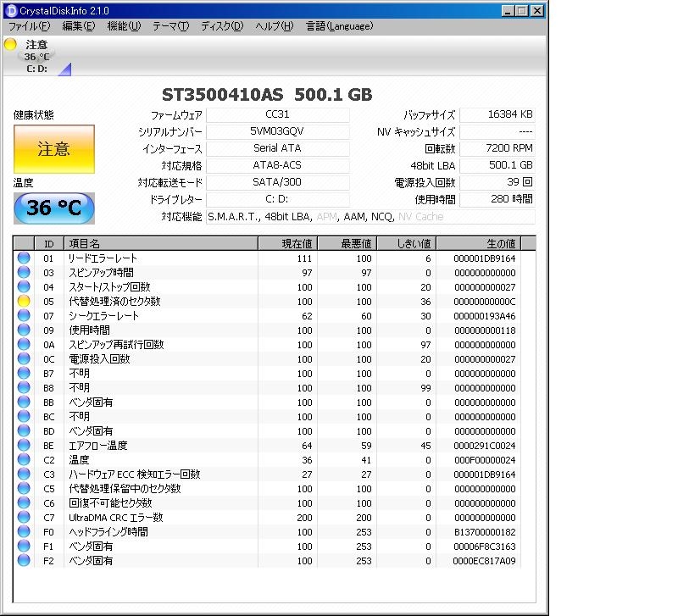Click the status icon for row F1

click(x=24, y=546)
